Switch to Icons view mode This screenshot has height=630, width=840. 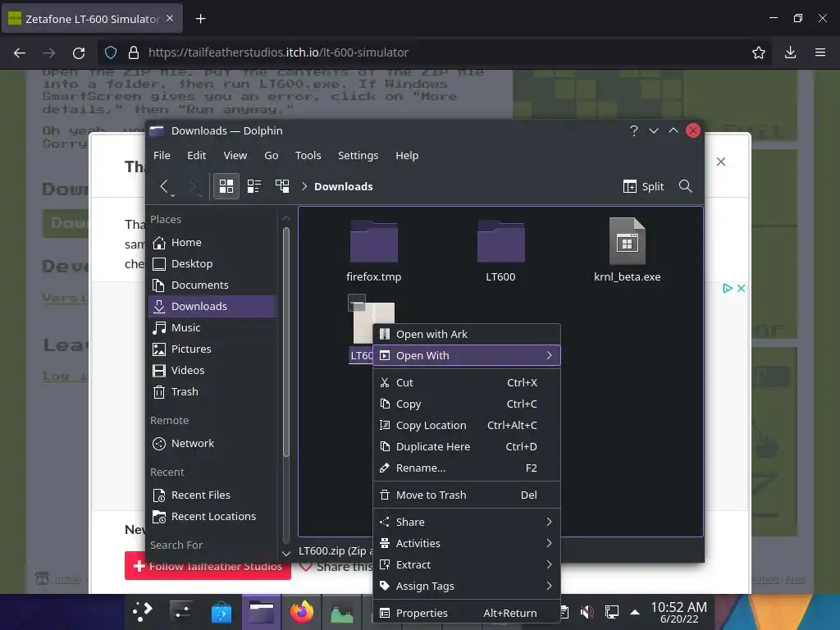pos(226,186)
